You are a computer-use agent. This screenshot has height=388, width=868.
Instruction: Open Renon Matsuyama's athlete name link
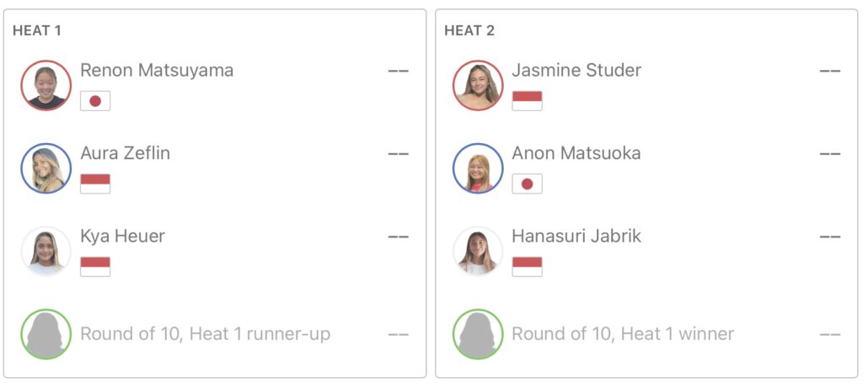click(x=157, y=71)
